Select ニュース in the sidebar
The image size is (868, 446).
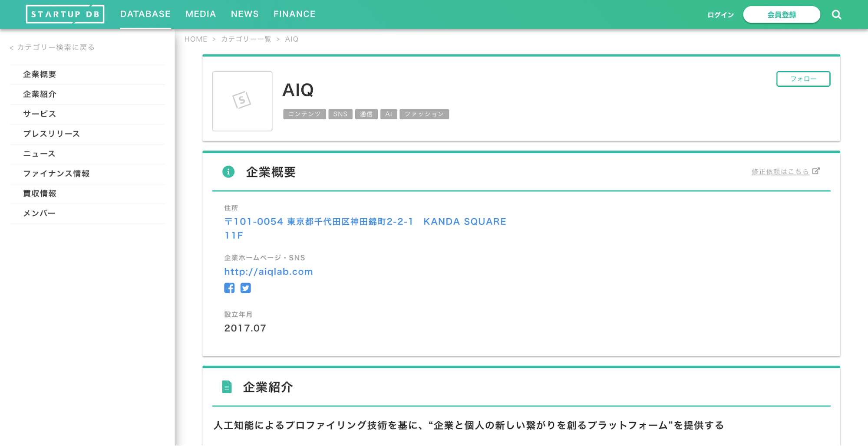click(x=87, y=154)
